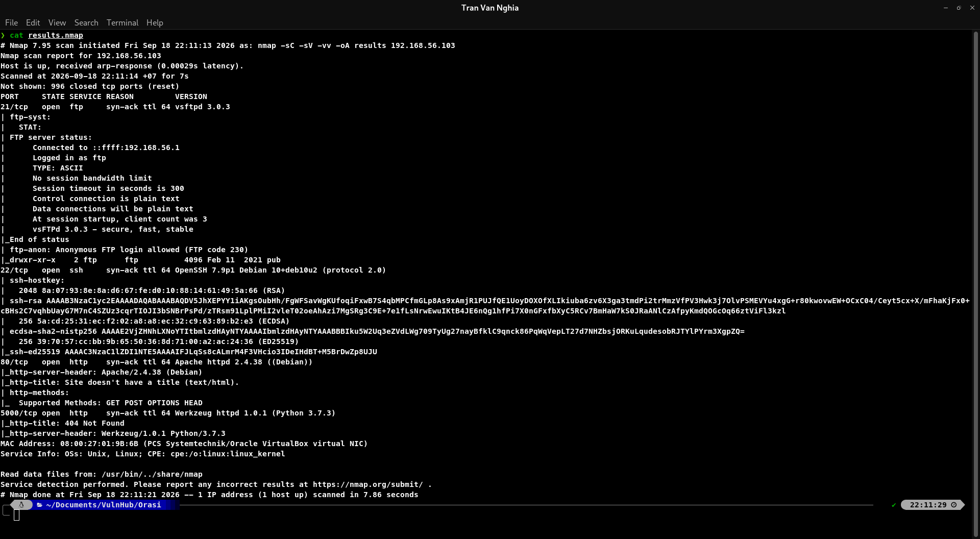This screenshot has height=539, width=980.
Task: Open the Search menu
Action: coord(86,22)
